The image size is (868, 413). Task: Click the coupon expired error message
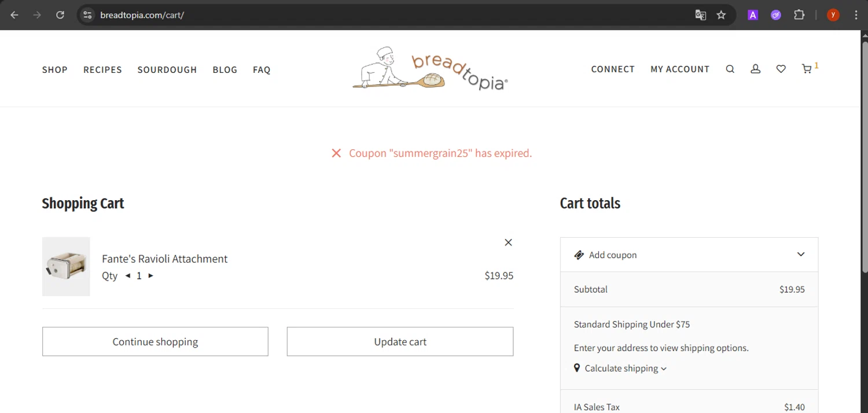(440, 153)
